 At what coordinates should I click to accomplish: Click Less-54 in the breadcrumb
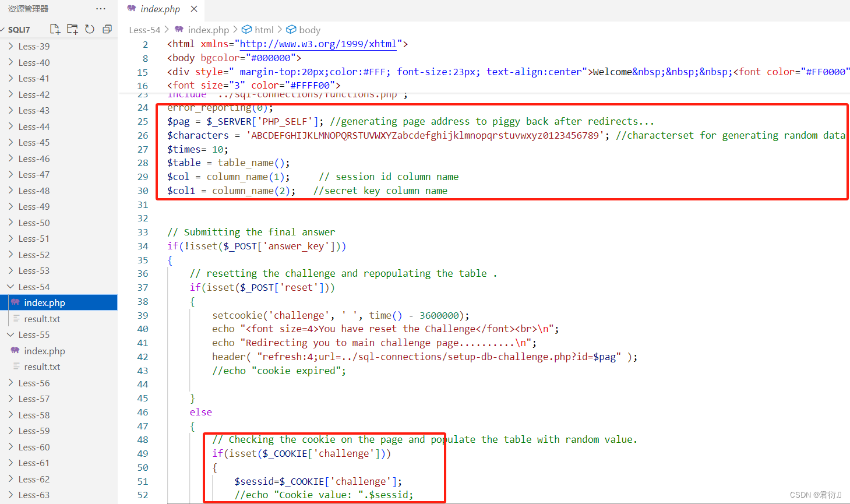coord(144,30)
